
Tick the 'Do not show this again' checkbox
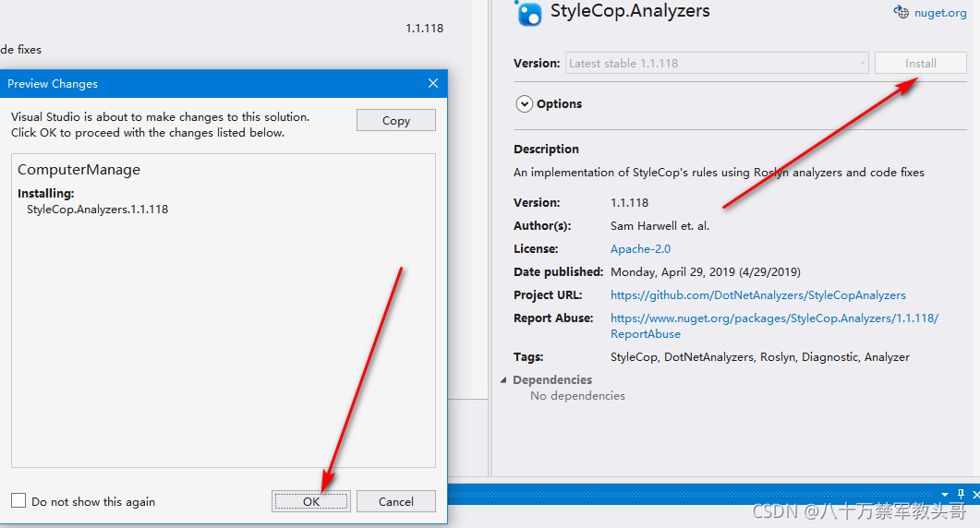18,500
